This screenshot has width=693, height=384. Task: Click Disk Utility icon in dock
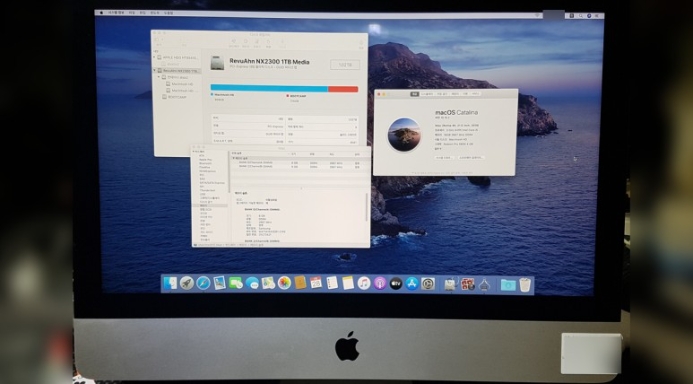[x=450, y=284]
